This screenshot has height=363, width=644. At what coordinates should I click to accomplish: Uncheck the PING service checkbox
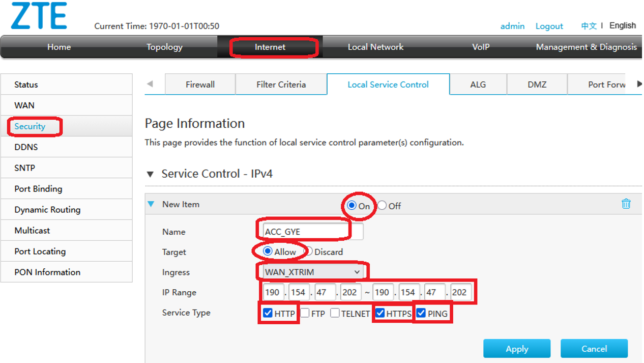421,313
